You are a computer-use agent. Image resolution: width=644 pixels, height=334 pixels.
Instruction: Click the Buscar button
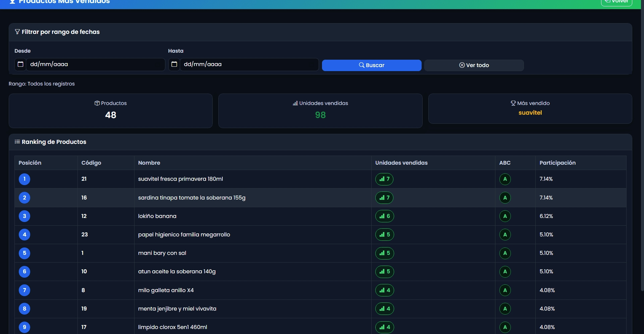(x=372, y=65)
